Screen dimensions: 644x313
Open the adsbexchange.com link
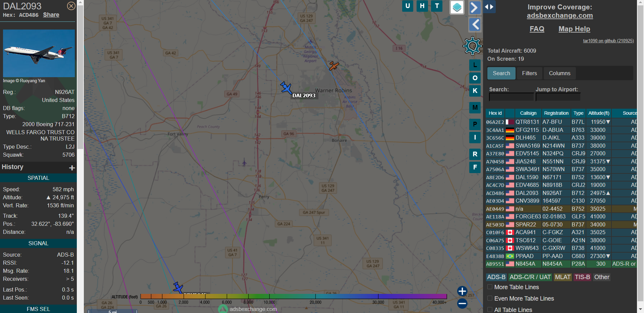coord(560,15)
